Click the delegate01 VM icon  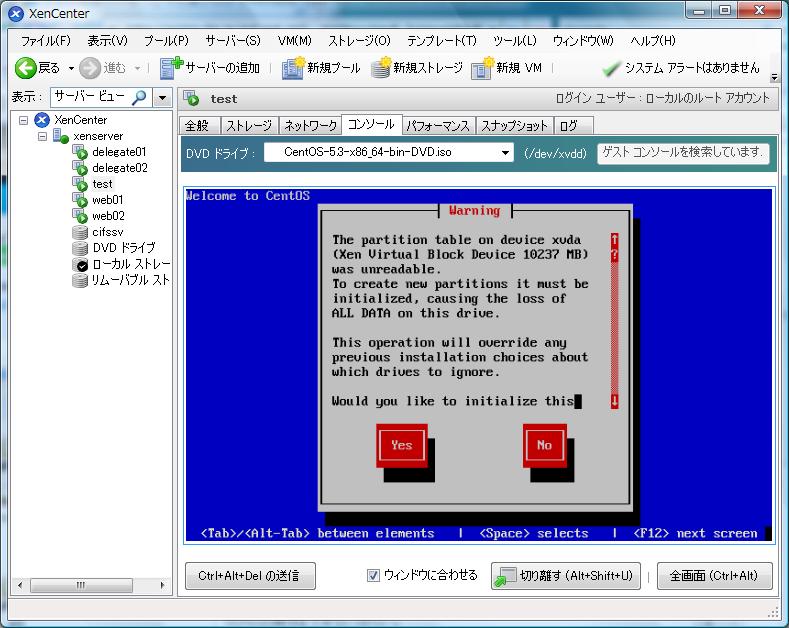pos(80,152)
